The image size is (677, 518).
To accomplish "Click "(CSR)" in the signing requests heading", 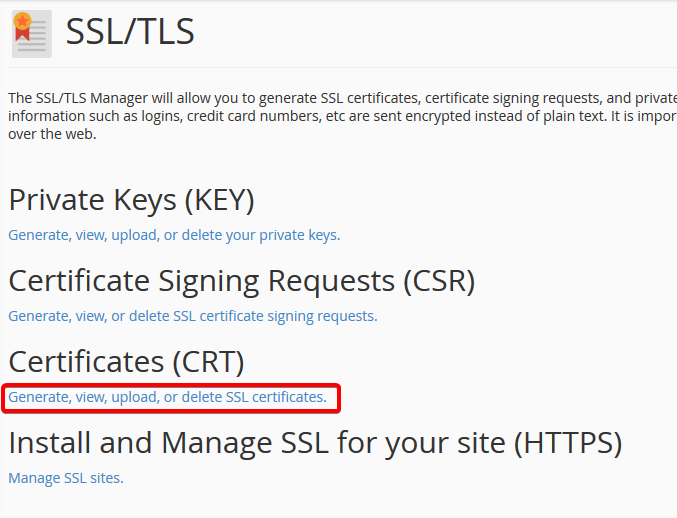I will pos(439,281).
